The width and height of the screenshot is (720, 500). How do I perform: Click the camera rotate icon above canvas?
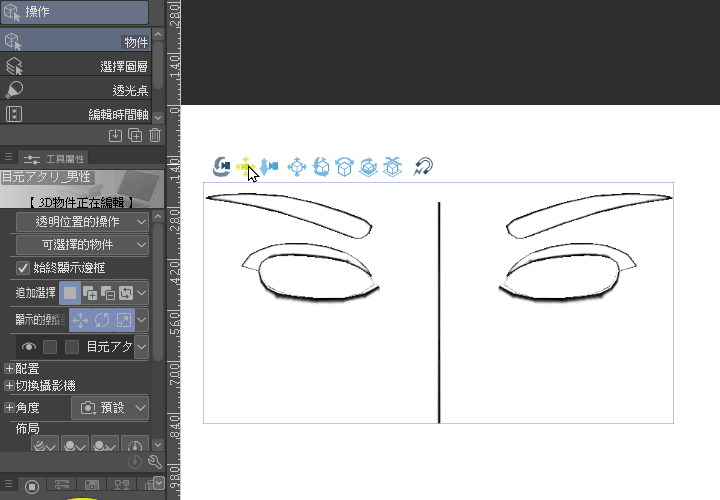click(x=221, y=166)
